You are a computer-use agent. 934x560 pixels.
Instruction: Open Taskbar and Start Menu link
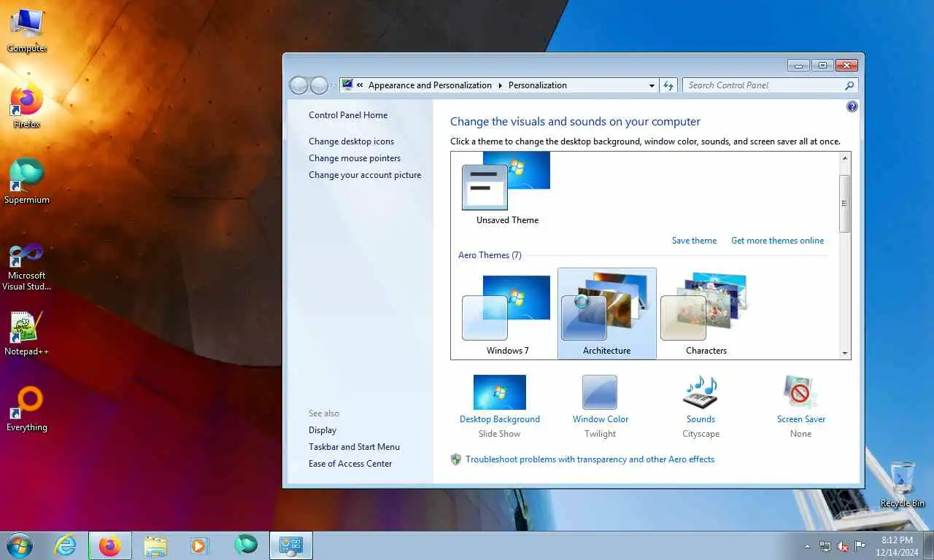click(x=354, y=447)
